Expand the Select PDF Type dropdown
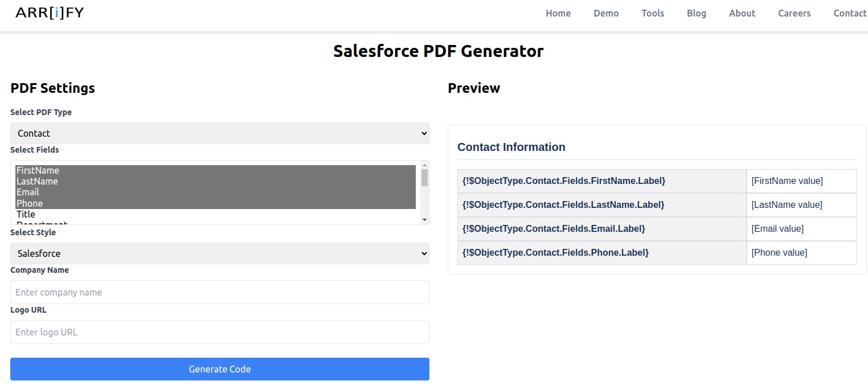The height and width of the screenshot is (389, 868). tap(219, 133)
